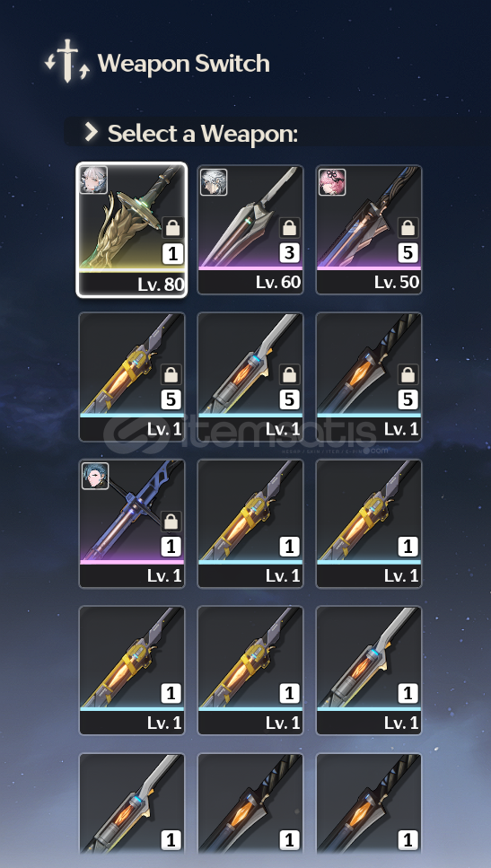
Task: Click the white-haired character portrait on Lv. 80 weapon
Action: [93, 180]
